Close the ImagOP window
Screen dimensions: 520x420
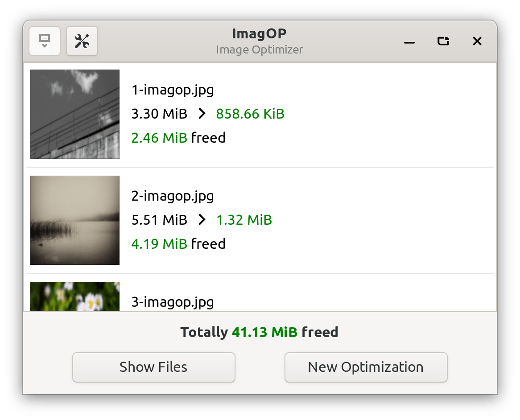point(477,41)
